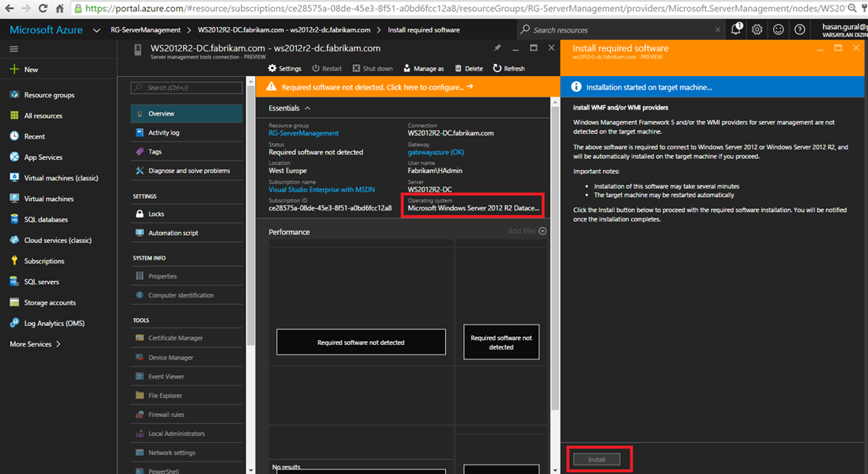
Task: Select the Overview menu item
Action: pyautogui.click(x=187, y=113)
